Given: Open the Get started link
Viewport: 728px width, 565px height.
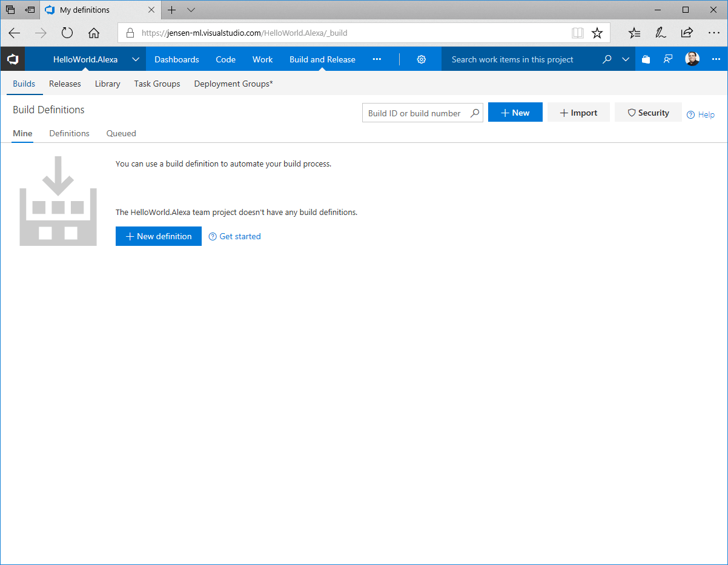Looking at the screenshot, I should tap(240, 236).
